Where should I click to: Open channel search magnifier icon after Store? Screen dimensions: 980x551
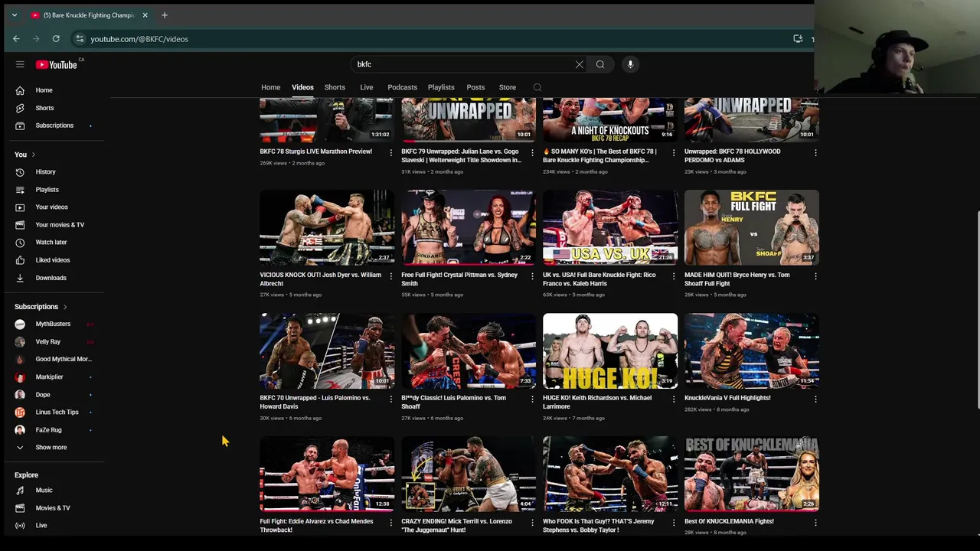(537, 87)
